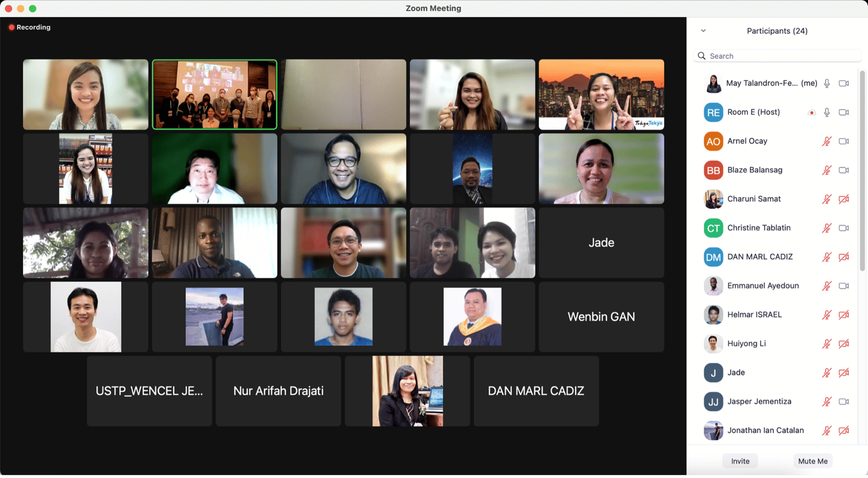Image resolution: width=868 pixels, height=478 pixels.
Task: Toggle May Talandron-Fe camera icon
Action: coord(844,83)
